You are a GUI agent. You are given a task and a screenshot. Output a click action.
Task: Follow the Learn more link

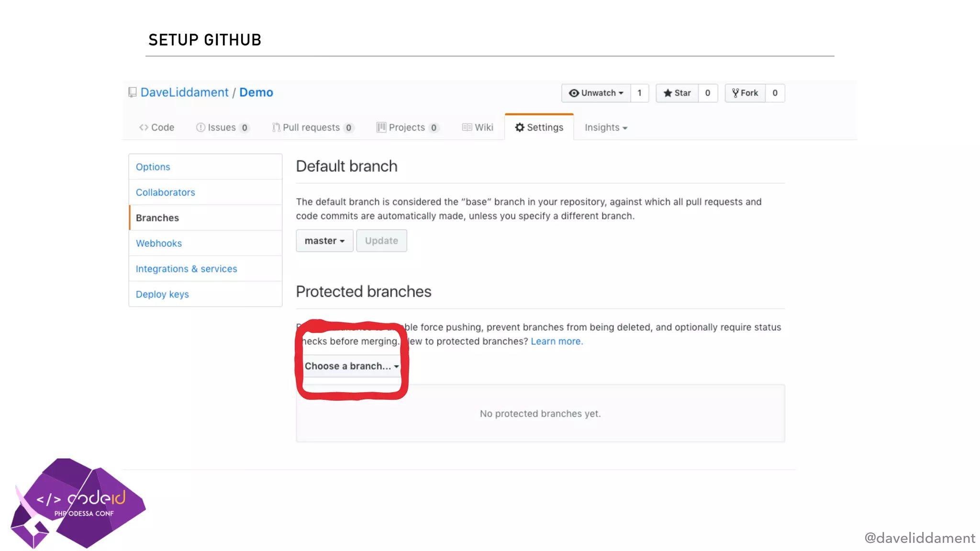coord(557,341)
